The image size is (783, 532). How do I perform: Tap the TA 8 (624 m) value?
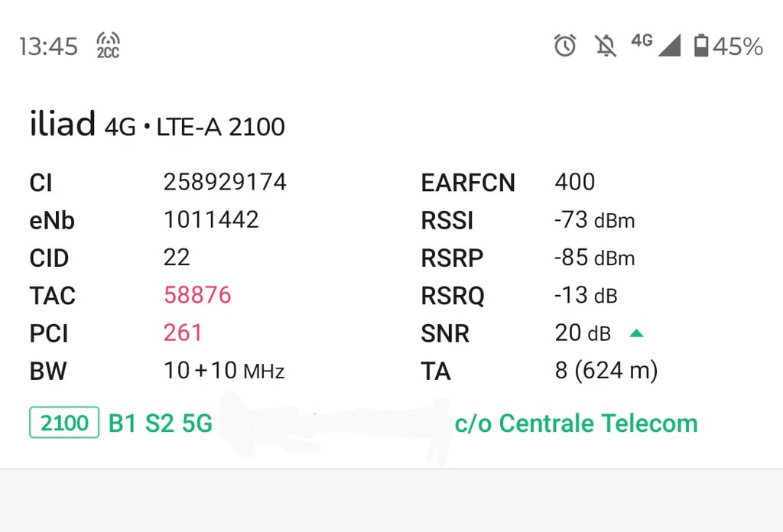(x=606, y=370)
